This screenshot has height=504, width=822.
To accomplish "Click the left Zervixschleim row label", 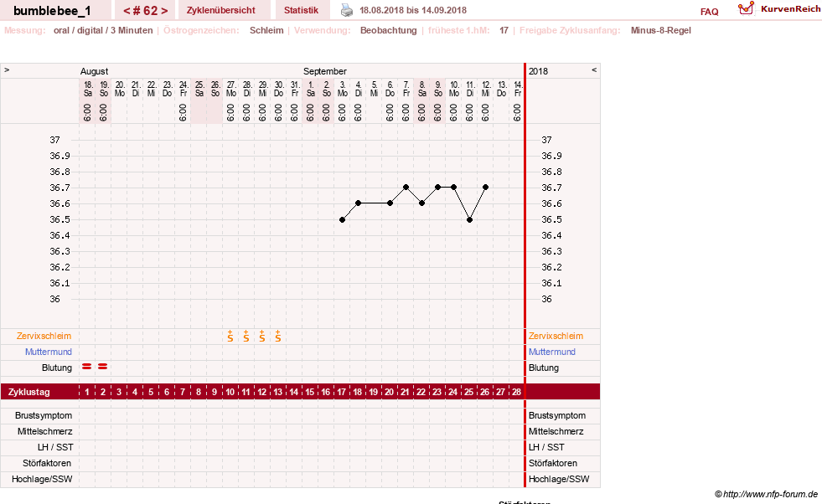I will coord(44,336).
